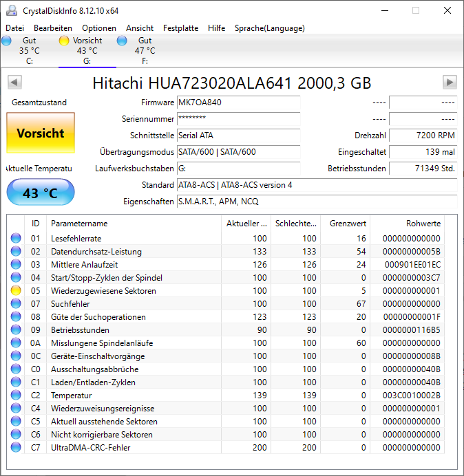
Task: Click the 43 °C temperature button
Action: [x=41, y=193]
